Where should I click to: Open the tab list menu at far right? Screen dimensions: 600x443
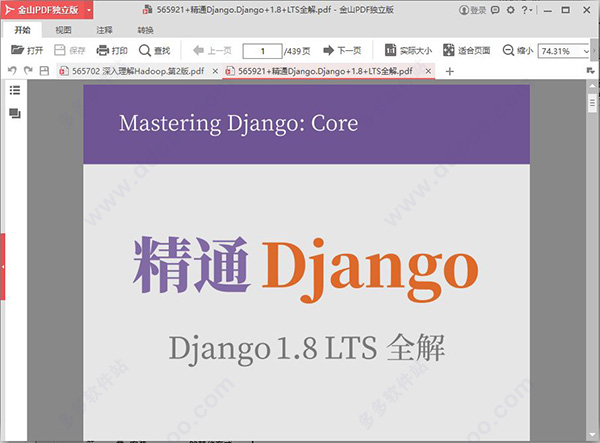(x=590, y=71)
